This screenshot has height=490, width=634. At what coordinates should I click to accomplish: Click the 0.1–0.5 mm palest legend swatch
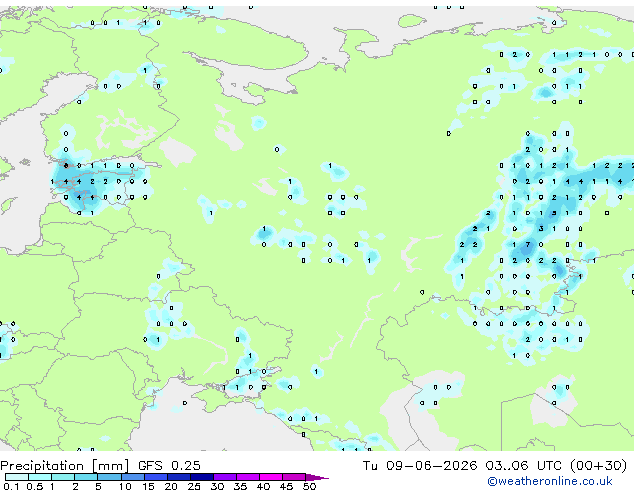point(17,477)
